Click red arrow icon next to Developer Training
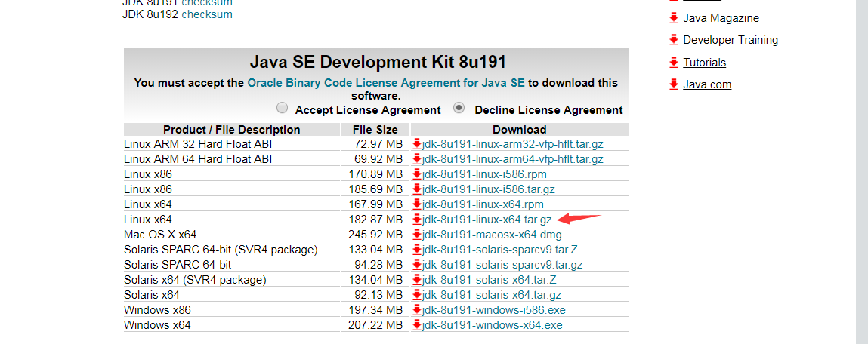868x344 pixels. [674, 40]
